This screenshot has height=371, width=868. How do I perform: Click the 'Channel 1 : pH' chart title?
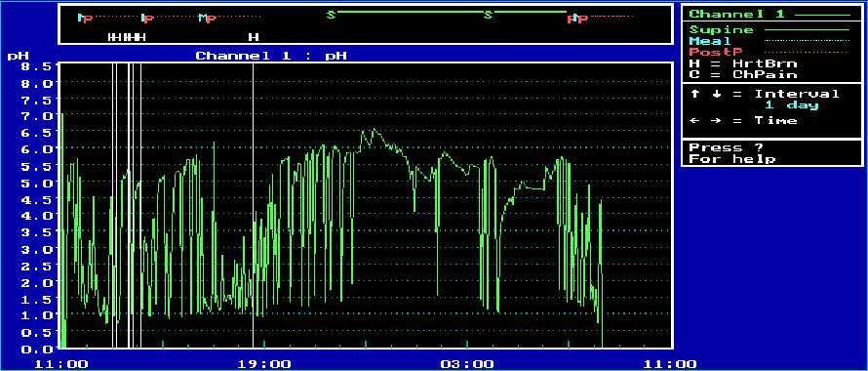(x=271, y=56)
